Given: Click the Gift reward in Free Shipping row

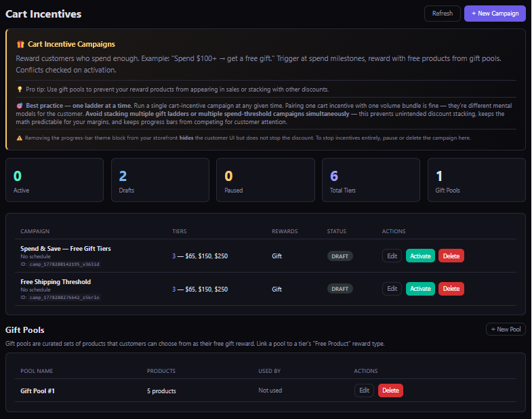Looking at the screenshot, I should point(277,290).
